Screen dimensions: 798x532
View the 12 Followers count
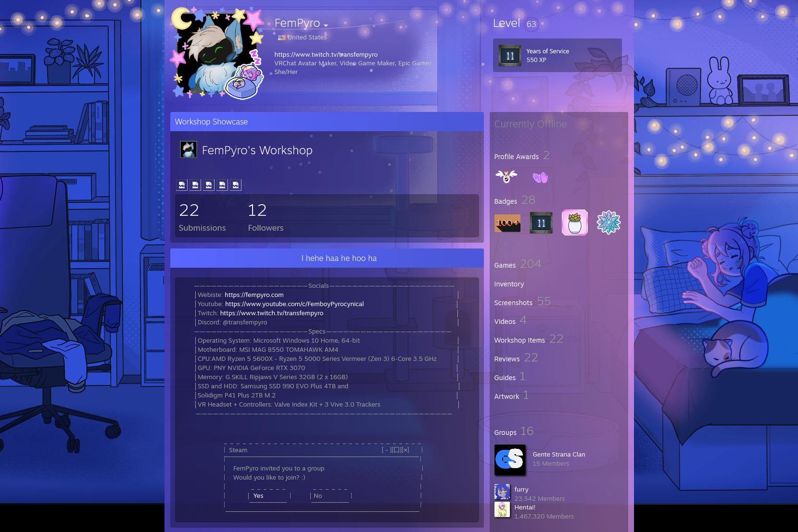(266, 217)
